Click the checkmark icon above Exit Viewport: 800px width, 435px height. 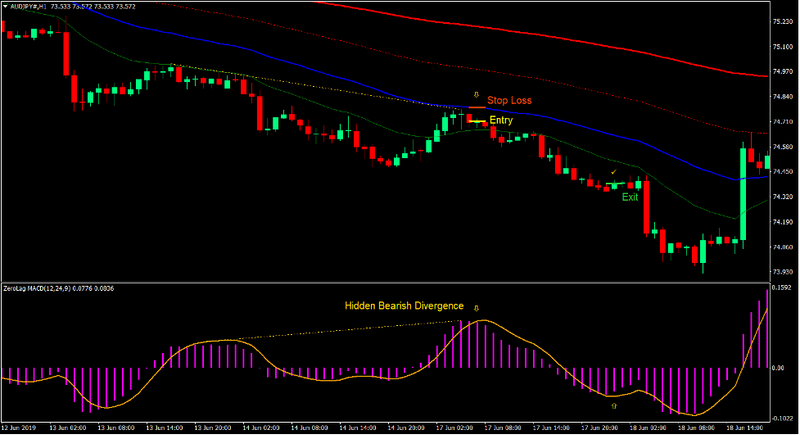point(613,173)
